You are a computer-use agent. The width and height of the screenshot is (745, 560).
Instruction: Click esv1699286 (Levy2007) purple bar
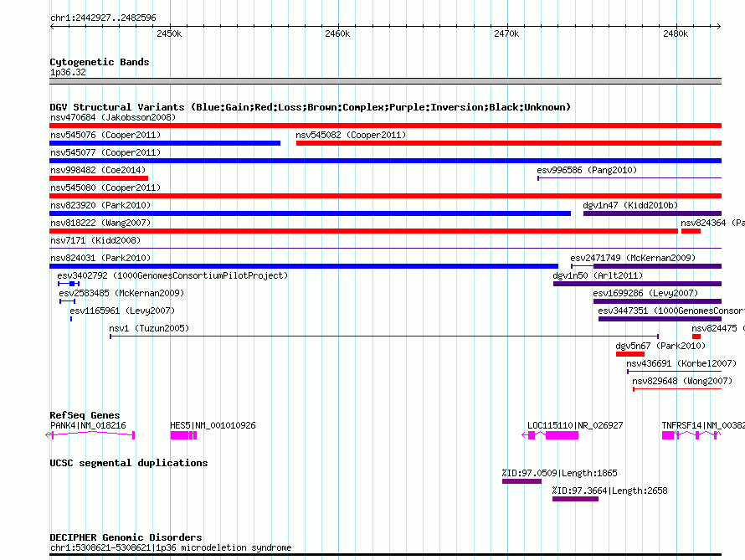[658, 301]
